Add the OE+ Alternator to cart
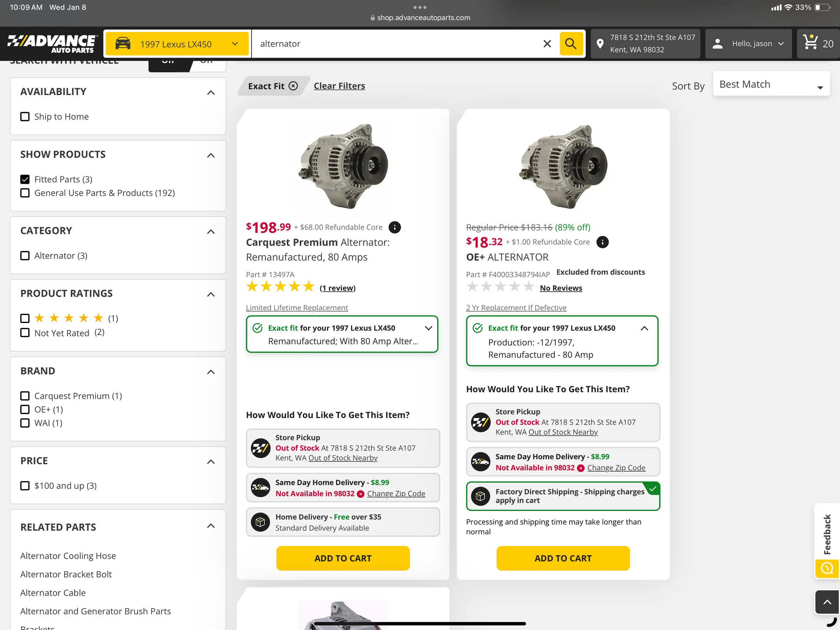The height and width of the screenshot is (630, 840). click(563, 558)
